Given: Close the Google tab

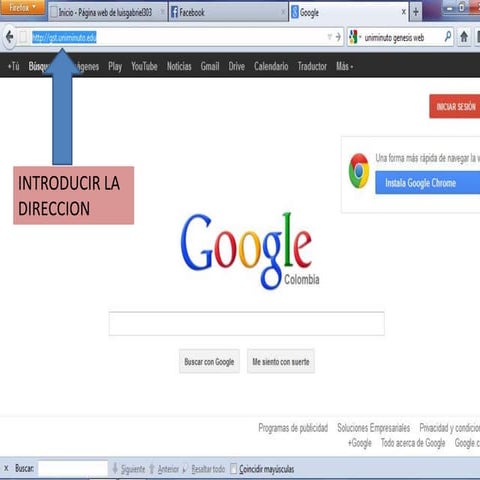Looking at the screenshot, I should click(x=404, y=12).
